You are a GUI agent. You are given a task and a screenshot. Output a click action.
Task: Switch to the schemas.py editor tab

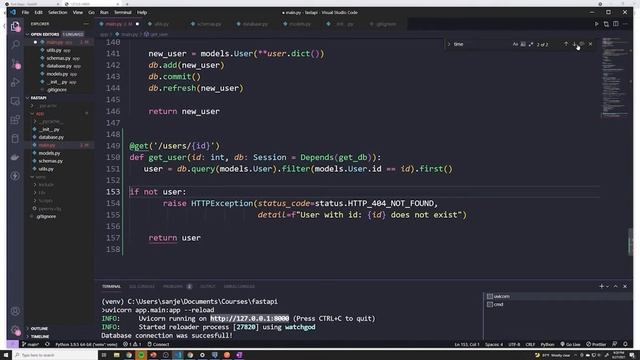pos(208,24)
